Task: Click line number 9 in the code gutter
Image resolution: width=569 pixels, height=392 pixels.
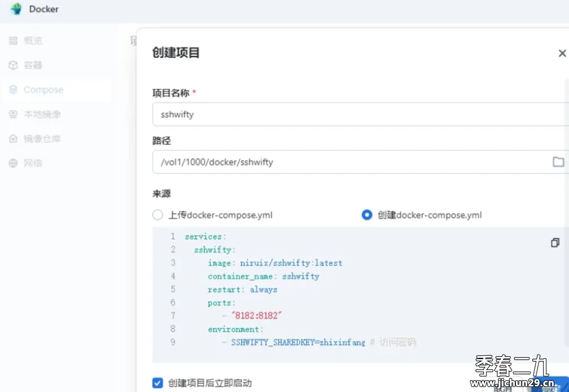Action: [173, 342]
